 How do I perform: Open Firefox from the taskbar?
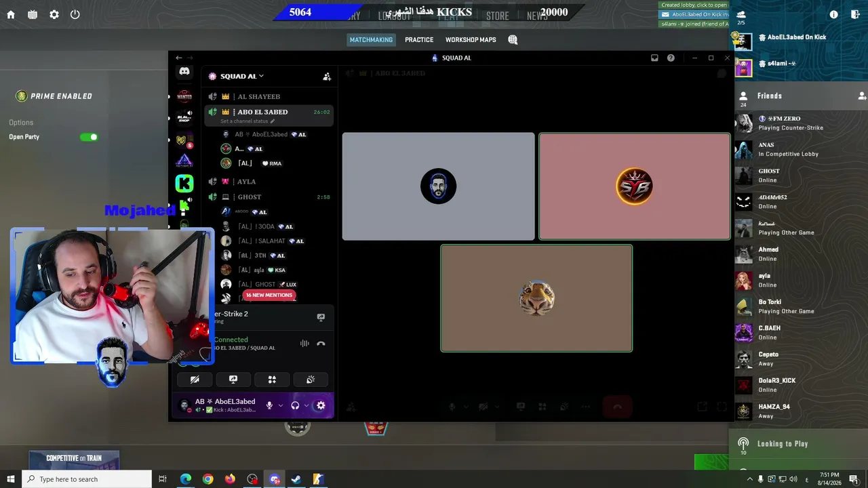[230, 479]
